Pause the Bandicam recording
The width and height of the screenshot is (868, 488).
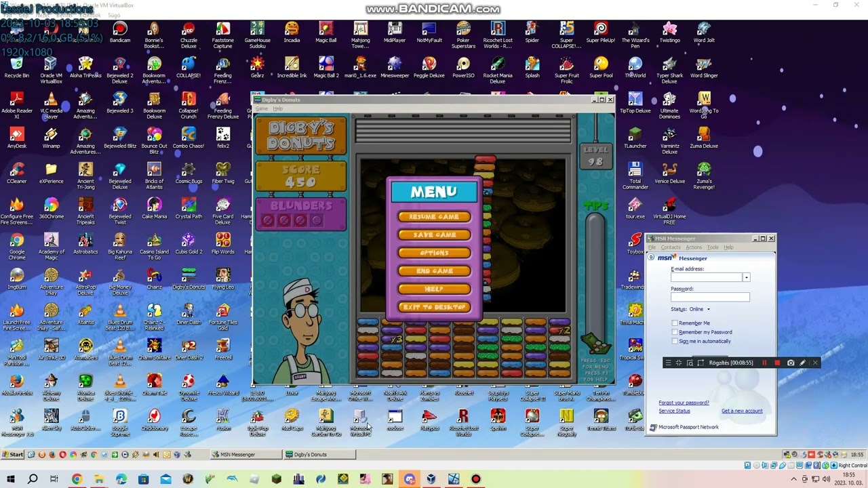(765, 363)
